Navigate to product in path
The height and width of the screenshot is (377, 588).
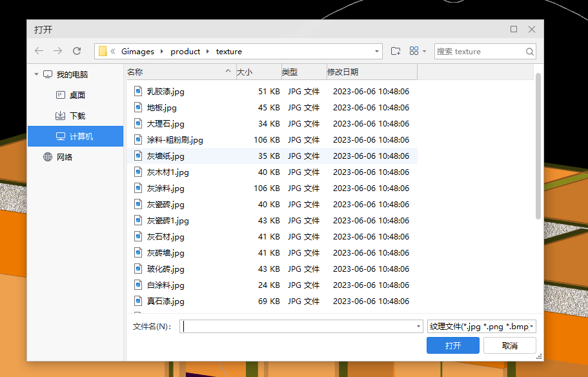coord(185,52)
